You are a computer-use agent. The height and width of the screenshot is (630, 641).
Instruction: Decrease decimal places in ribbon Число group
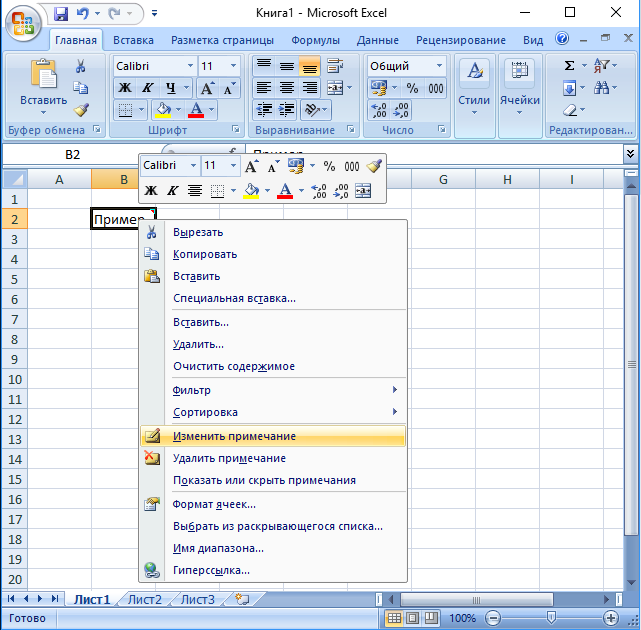point(401,110)
